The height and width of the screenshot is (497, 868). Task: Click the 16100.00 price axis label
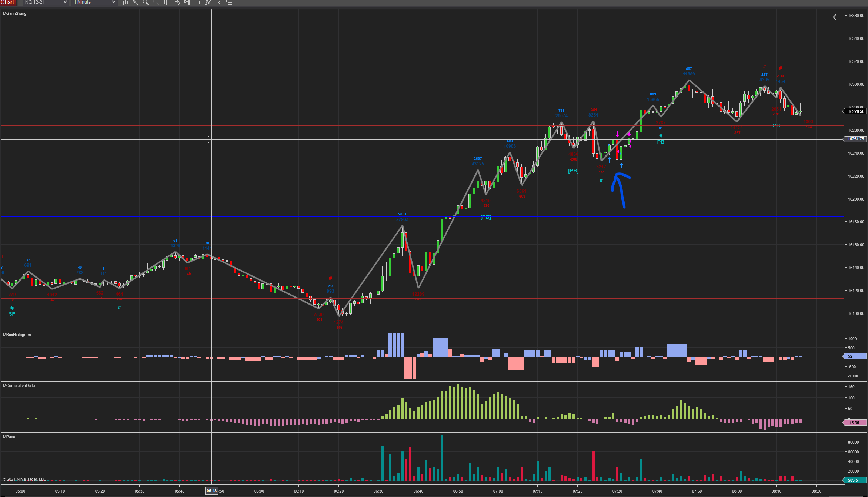coord(856,313)
